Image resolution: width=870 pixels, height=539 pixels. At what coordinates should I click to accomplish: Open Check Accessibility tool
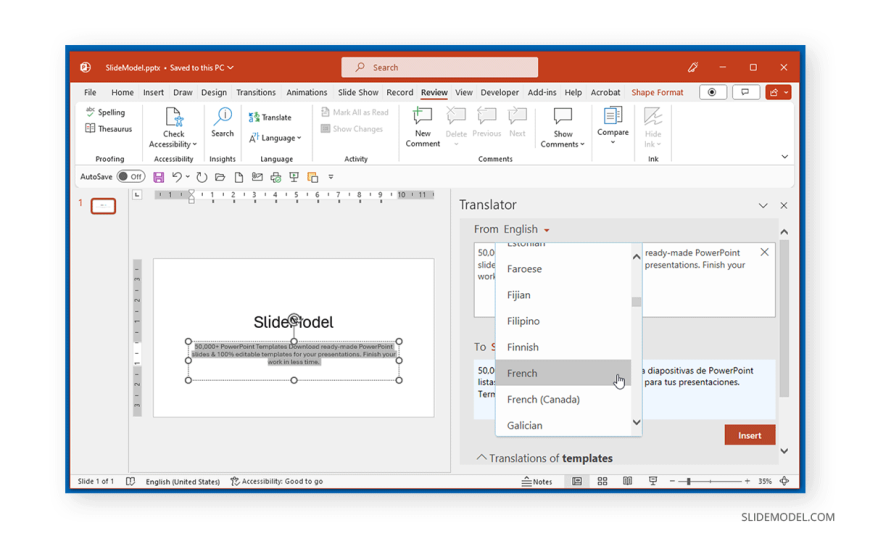(173, 128)
